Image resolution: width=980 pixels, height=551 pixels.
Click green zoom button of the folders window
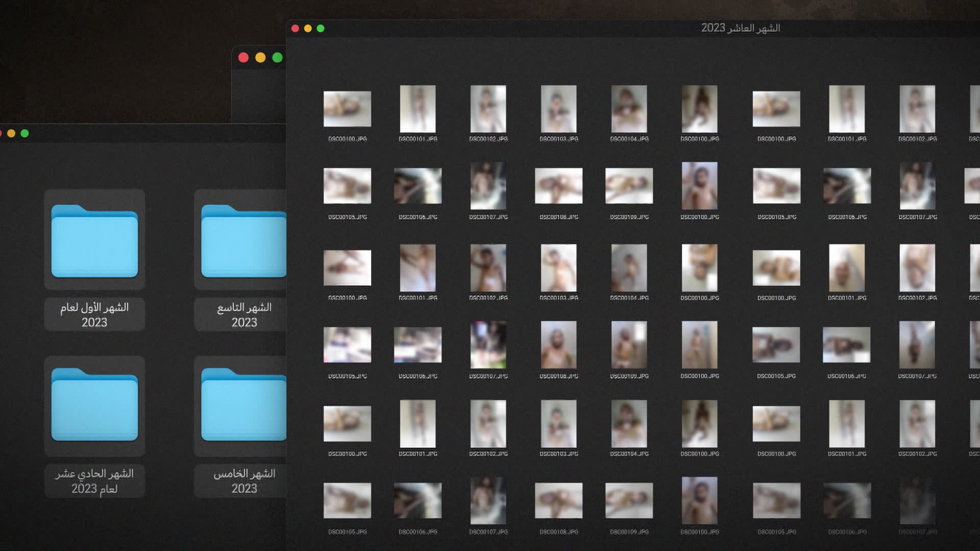(24, 134)
